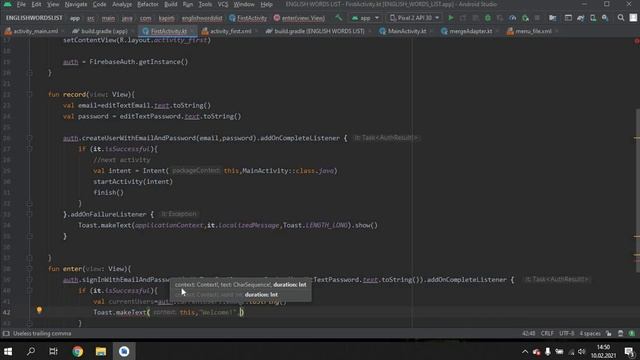Click the red error indicator above scrollbar
The image size is (640, 360).
click(637, 41)
